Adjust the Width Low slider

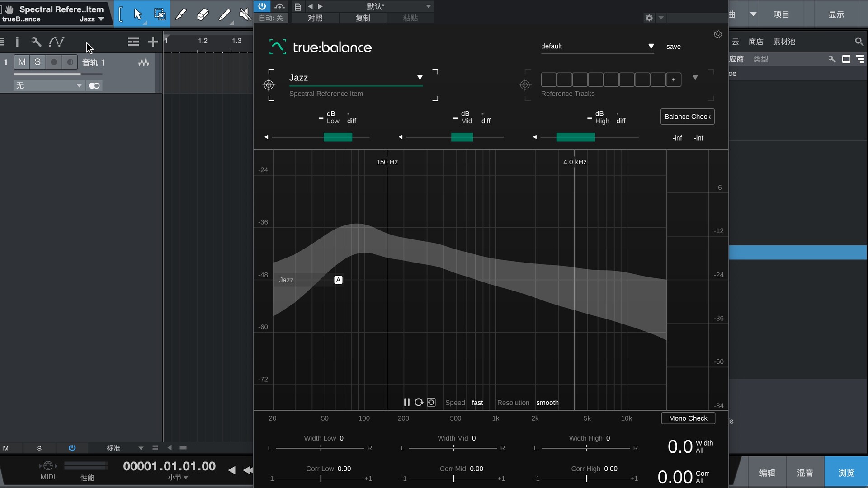(x=321, y=448)
